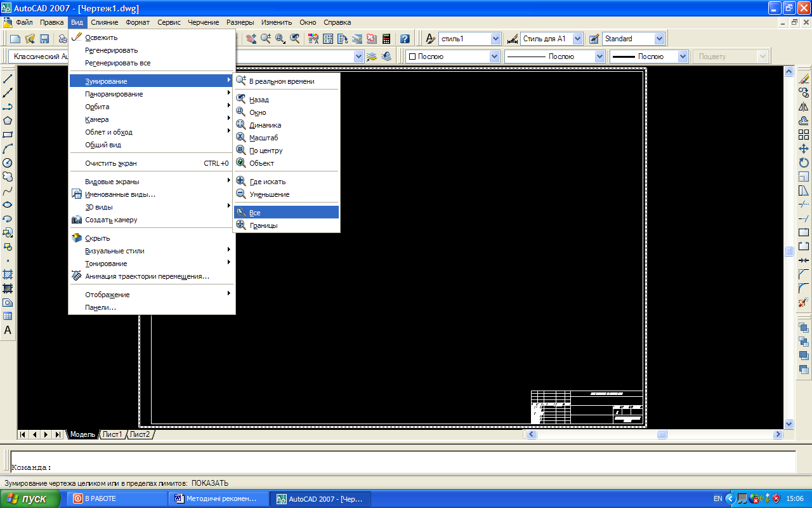Select the Rotate tool
The height and width of the screenshot is (508, 812).
[804, 163]
